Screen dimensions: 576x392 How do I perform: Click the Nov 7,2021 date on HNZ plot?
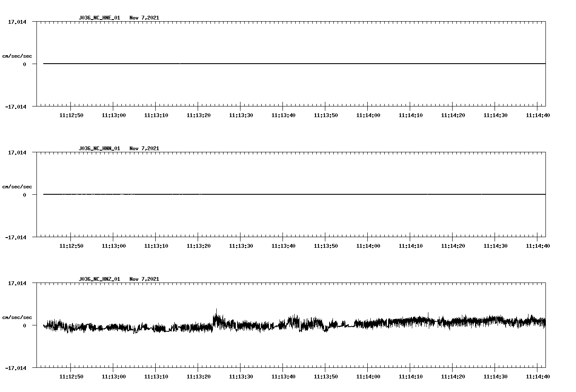(x=144, y=279)
